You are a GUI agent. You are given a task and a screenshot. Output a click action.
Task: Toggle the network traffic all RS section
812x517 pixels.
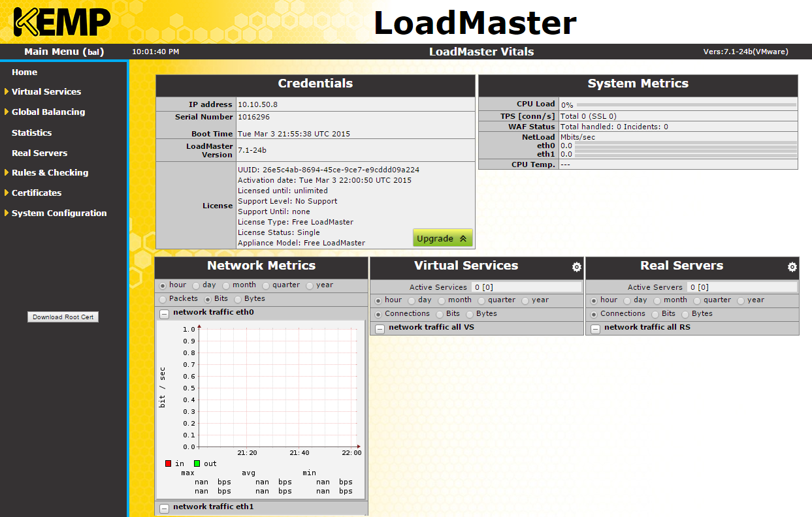coord(595,328)
